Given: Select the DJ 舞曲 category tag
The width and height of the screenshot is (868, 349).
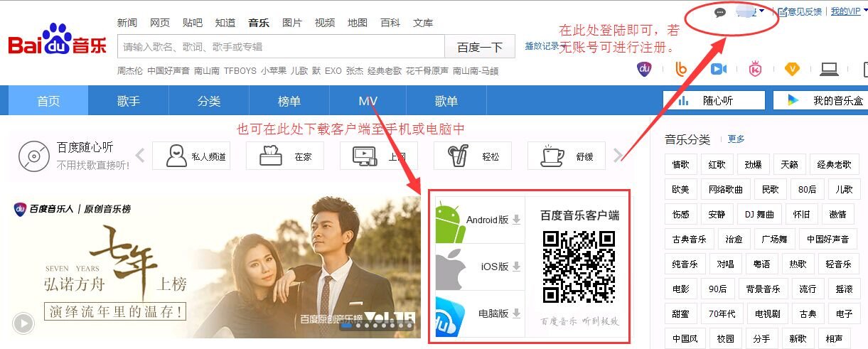Looking at the screenshot, I should coord(759,215).
